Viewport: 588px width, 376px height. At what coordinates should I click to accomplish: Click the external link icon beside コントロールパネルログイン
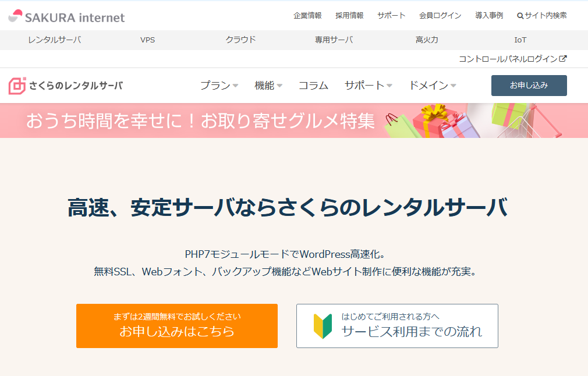(562, 59)
